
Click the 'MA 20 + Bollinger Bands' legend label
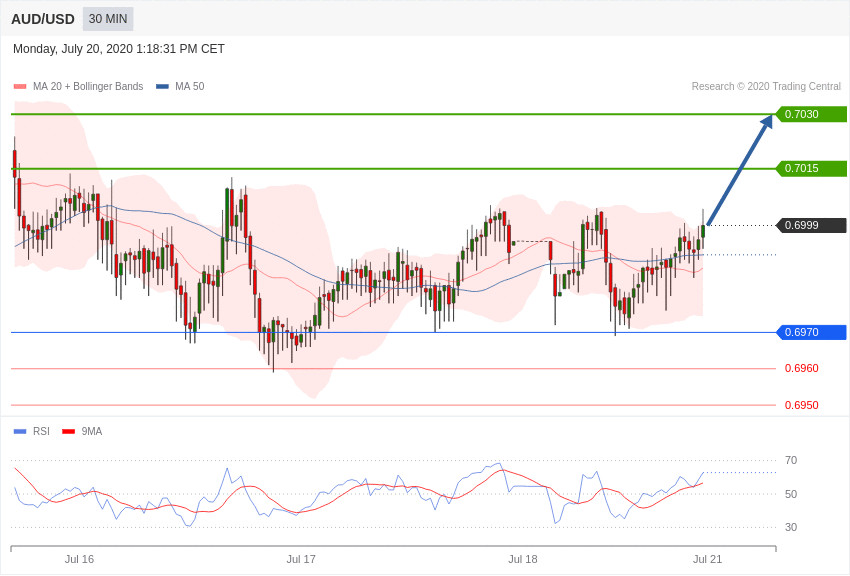pos(88,86)
